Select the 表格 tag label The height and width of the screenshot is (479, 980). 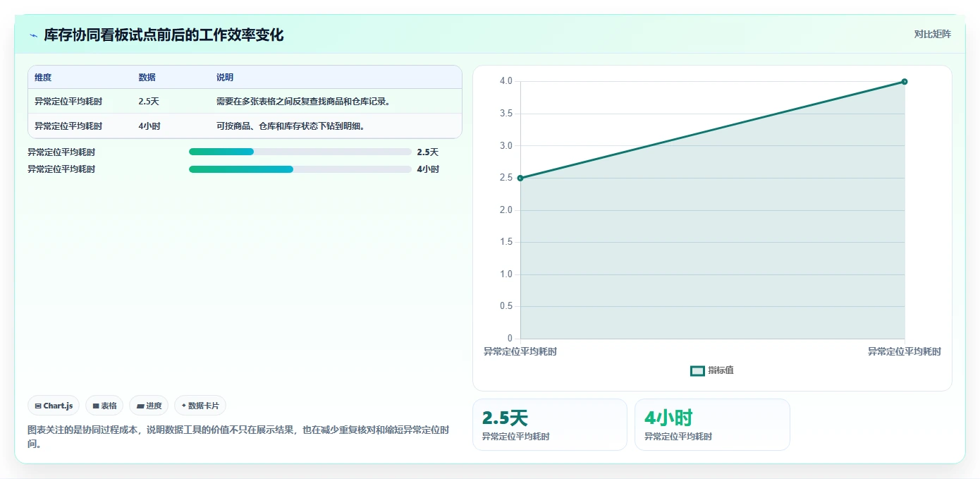pos(109,406)
